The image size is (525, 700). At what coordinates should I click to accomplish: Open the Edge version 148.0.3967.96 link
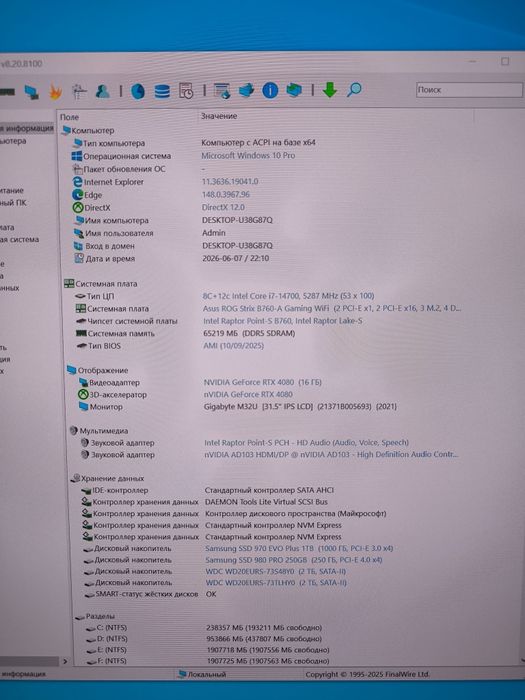[226, 194]
